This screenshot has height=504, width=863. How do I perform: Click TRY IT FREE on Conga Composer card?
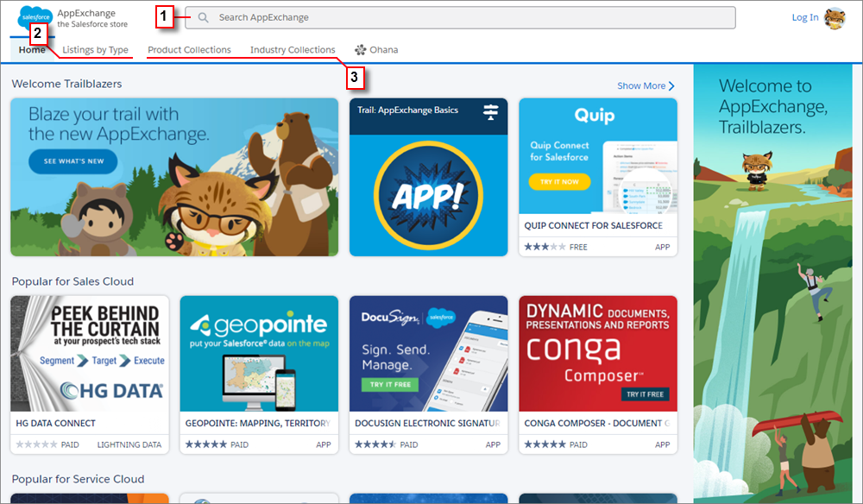pyautogui.click(x=645, y=394)
